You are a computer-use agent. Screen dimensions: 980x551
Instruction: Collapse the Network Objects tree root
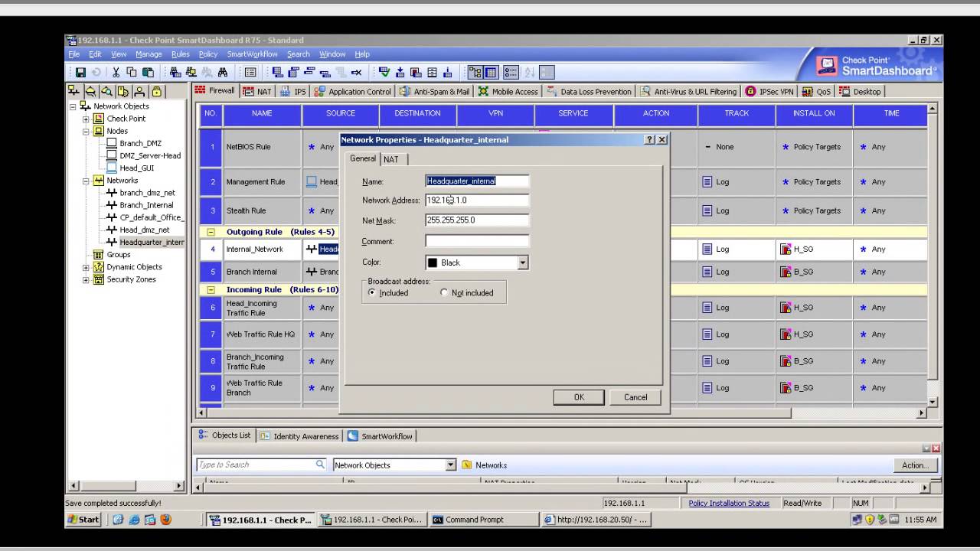pos(73,106)
